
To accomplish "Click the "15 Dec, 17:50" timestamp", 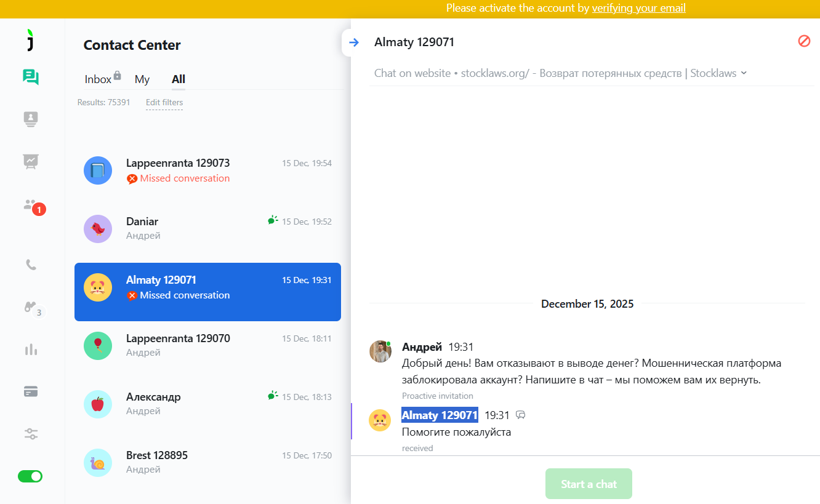I will pyautogui.click(x=307, y=456).
